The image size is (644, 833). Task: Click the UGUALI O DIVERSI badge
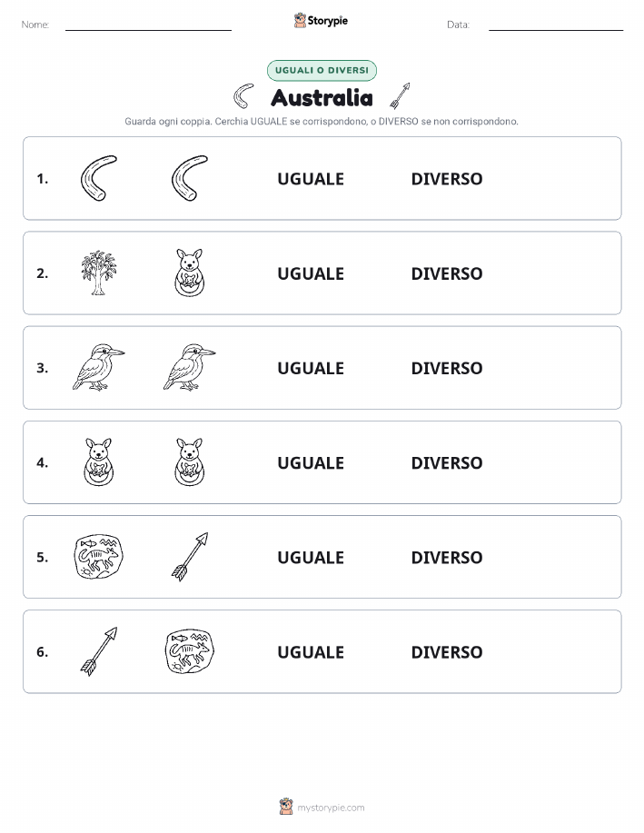[x=322, y=70]
